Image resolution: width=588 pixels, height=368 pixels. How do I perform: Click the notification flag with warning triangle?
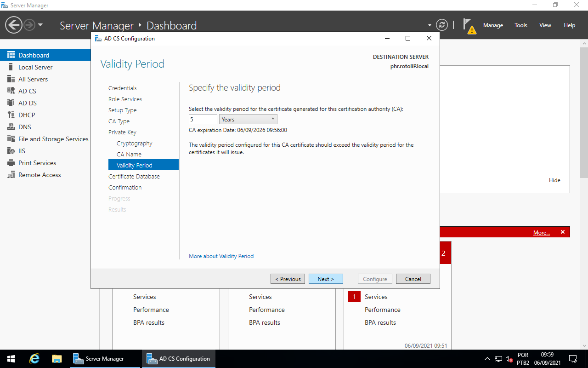click(x=469, y=25)
